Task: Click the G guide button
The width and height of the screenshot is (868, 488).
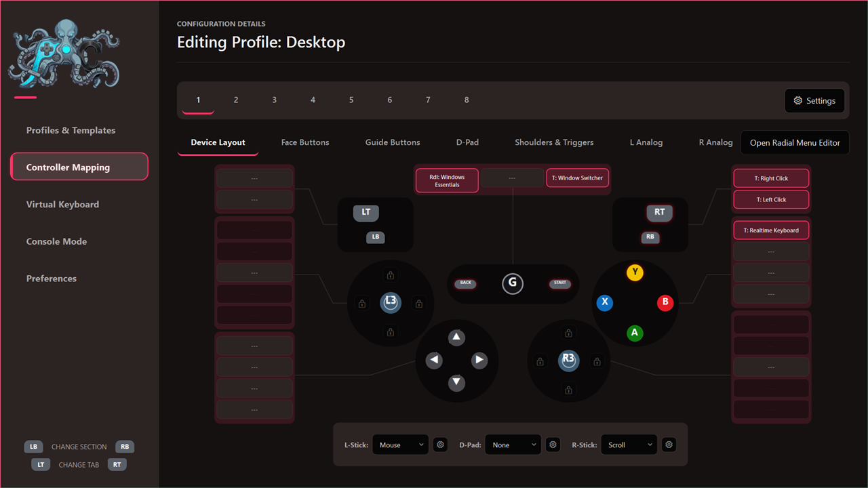Action: [x=513, y=283]
